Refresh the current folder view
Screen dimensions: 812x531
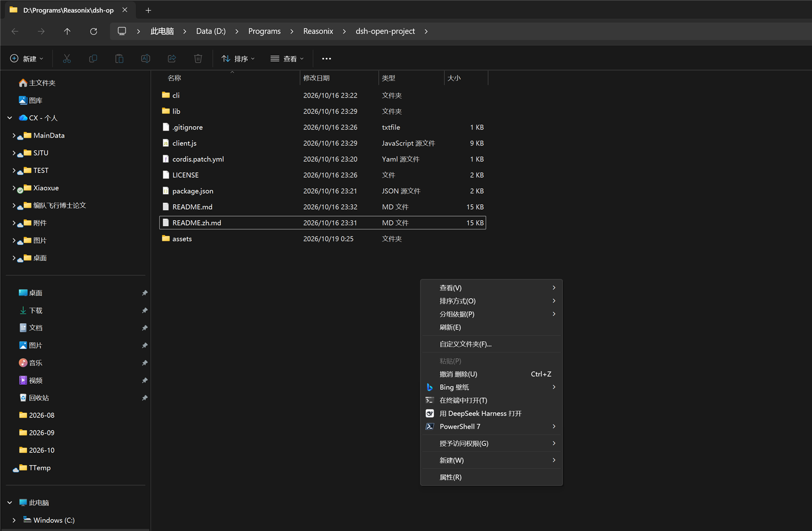coord(93,31)
